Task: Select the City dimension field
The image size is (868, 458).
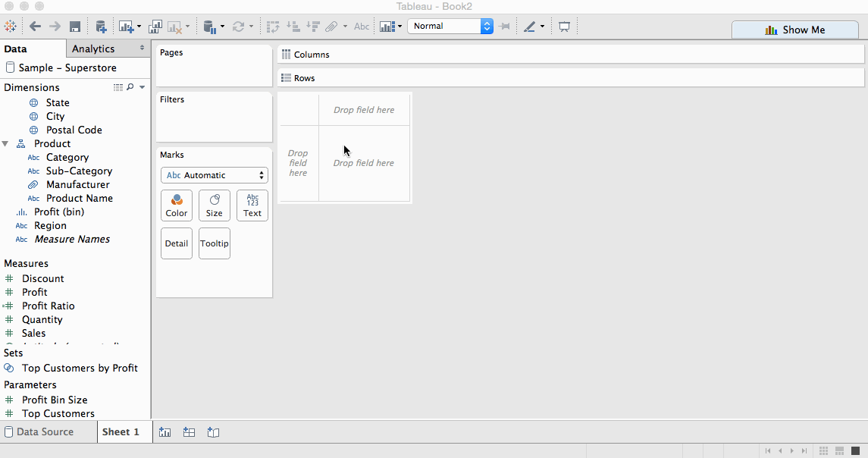Action: [55, 116]
